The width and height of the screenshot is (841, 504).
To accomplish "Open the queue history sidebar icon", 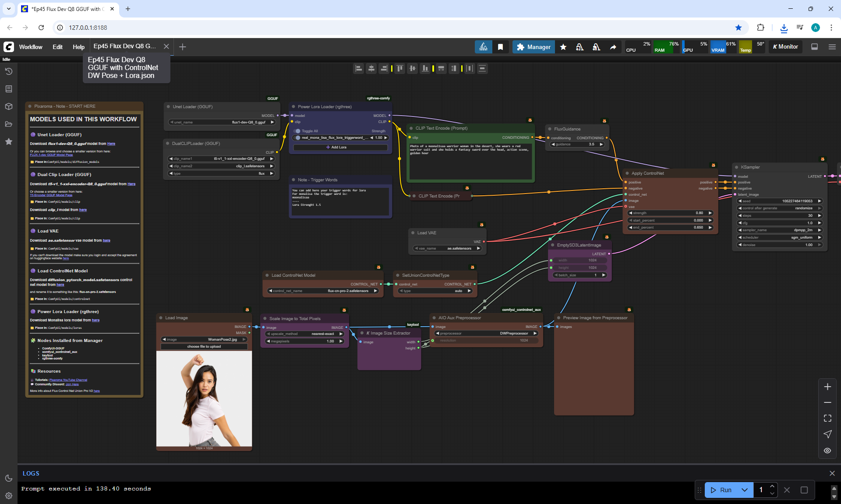I will click(x=9, y=71).
